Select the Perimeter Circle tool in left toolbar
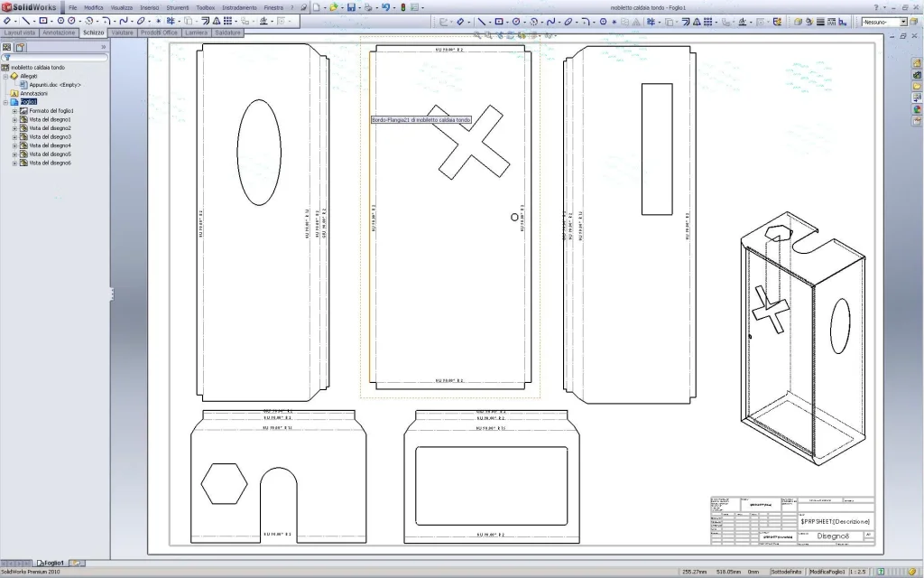This screenshot has width=924, height=578. [x=71, y=21]
